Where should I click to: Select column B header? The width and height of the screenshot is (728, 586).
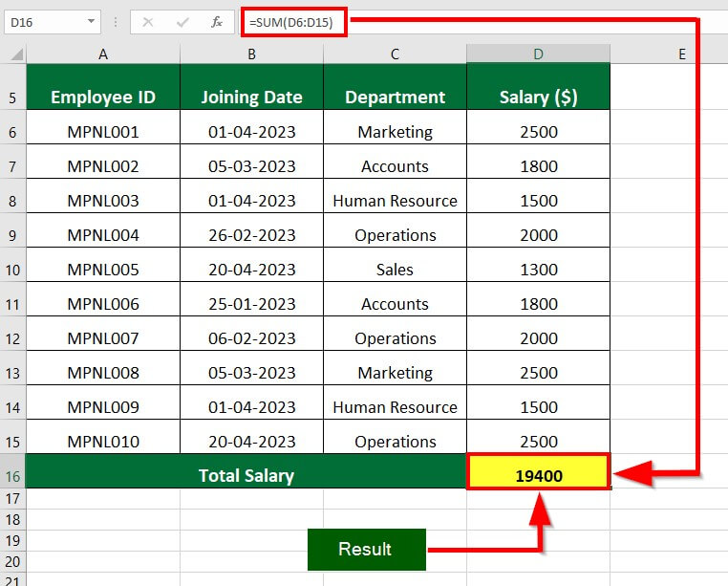coord(251,54)
